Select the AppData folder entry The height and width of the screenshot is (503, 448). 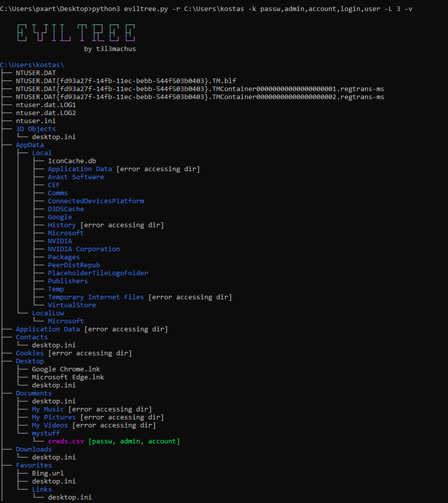30,145
